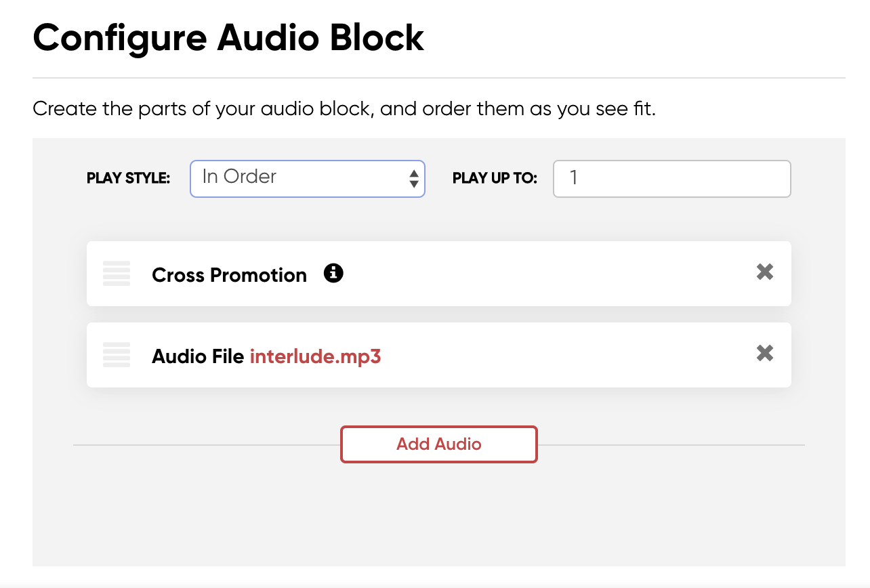Image resolution: width=870 pixels, height=588 pixels.
Task: Grab the Cross Promotion reorder handle
Action: tap(117, 274)
